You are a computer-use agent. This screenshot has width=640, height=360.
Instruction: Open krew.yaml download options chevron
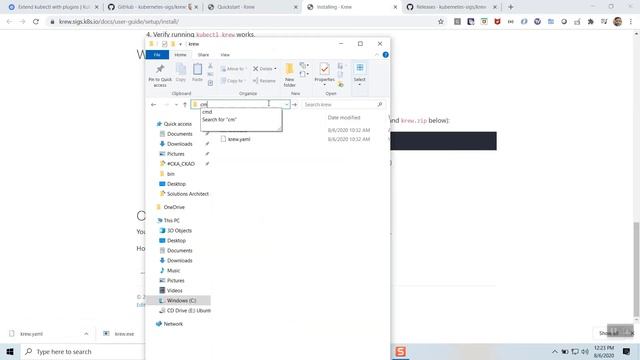pyautogui.click(x=86, y=334)
